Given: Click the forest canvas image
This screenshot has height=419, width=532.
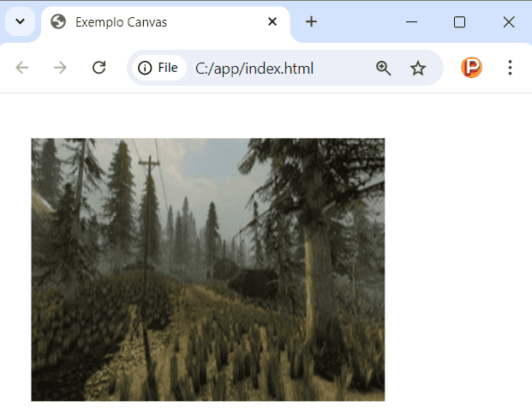Looking at the screenshot, I should point(208,270).
